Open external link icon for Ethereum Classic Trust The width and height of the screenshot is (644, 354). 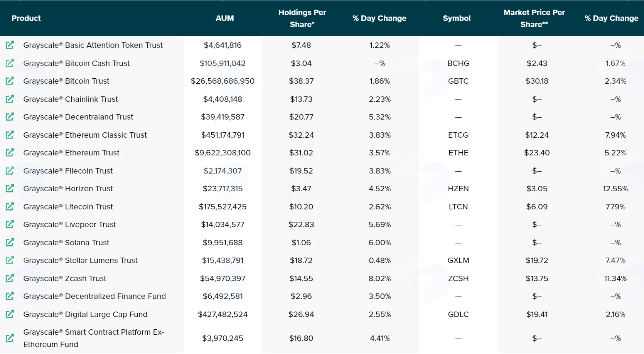[x=10, y=135]
